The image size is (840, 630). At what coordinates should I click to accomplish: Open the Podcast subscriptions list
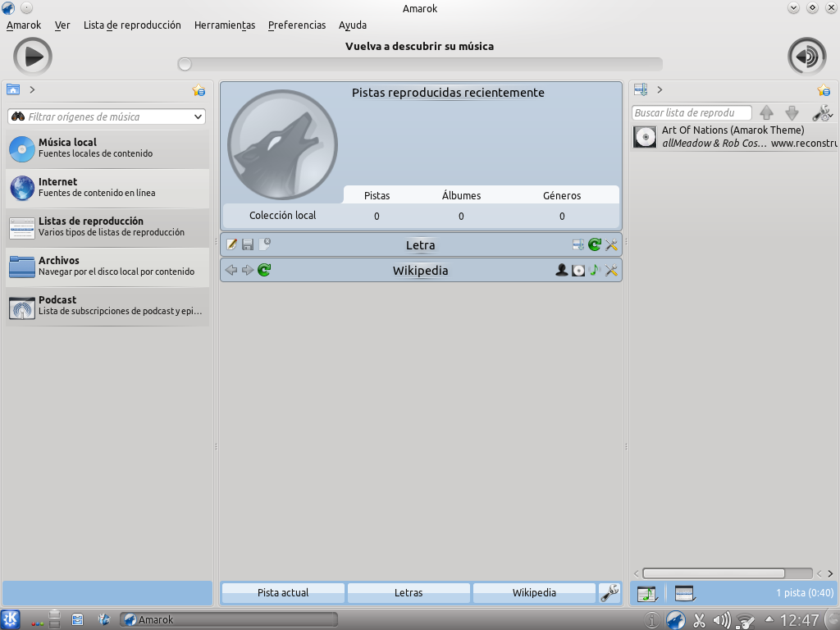point(107,306)
